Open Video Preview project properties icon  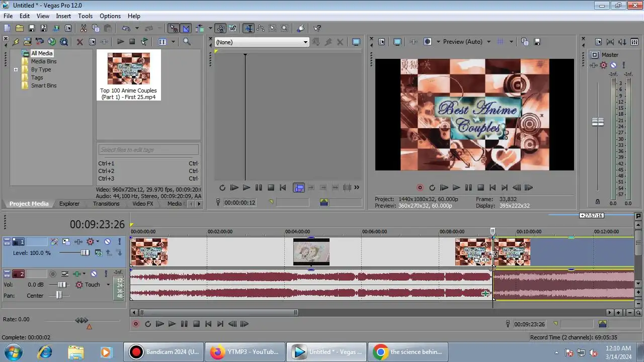(x=381, y=42)
